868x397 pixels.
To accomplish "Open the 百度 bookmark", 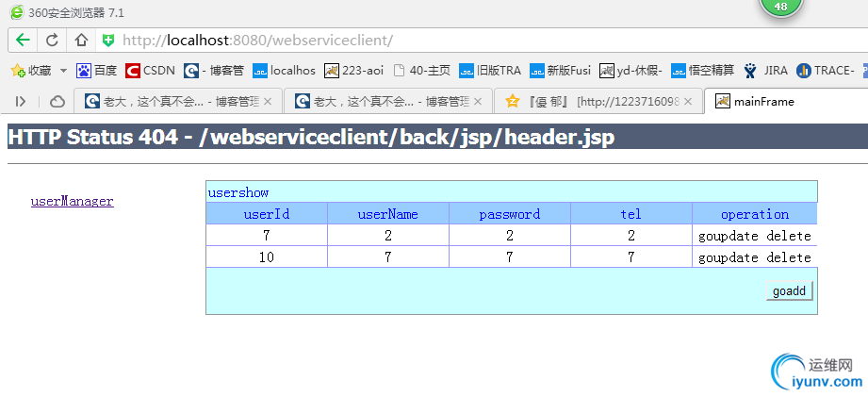I will tap(97, 71).
